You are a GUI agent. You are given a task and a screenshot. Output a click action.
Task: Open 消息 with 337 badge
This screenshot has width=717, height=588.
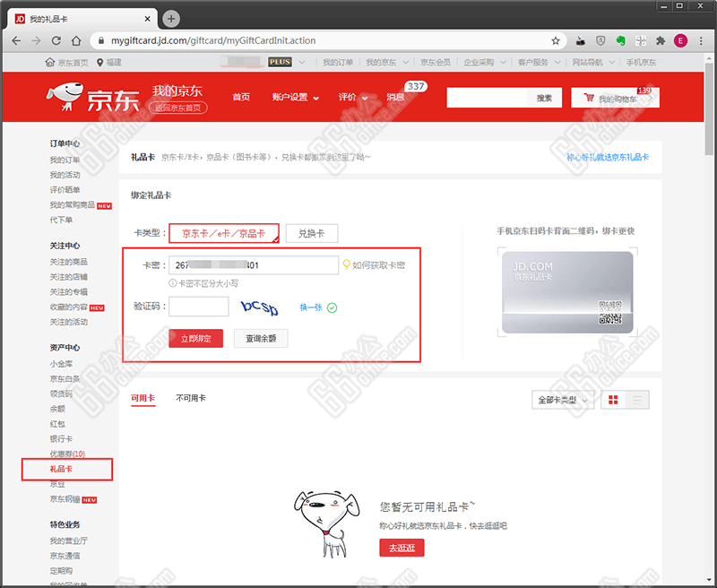[x=395, y=97]
